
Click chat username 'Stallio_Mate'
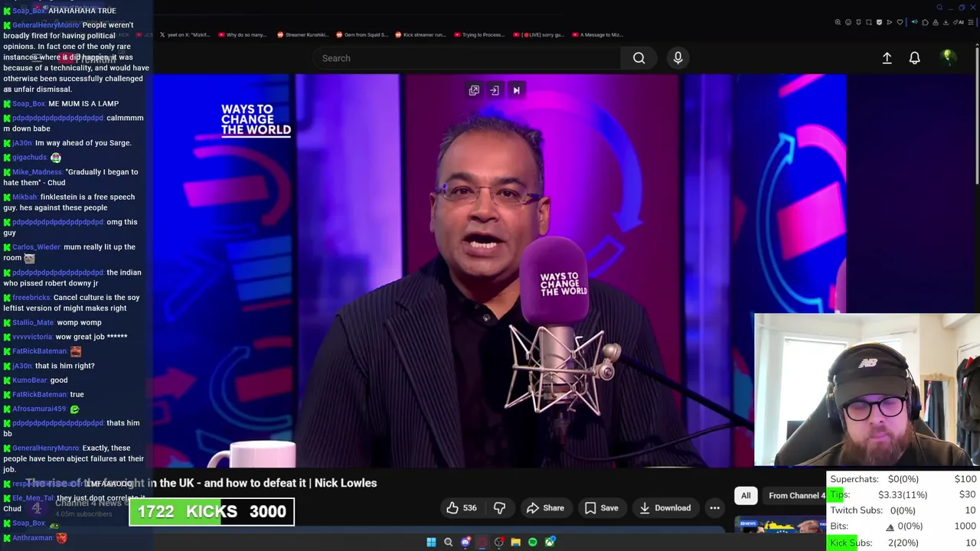click(x=33, y=323)
